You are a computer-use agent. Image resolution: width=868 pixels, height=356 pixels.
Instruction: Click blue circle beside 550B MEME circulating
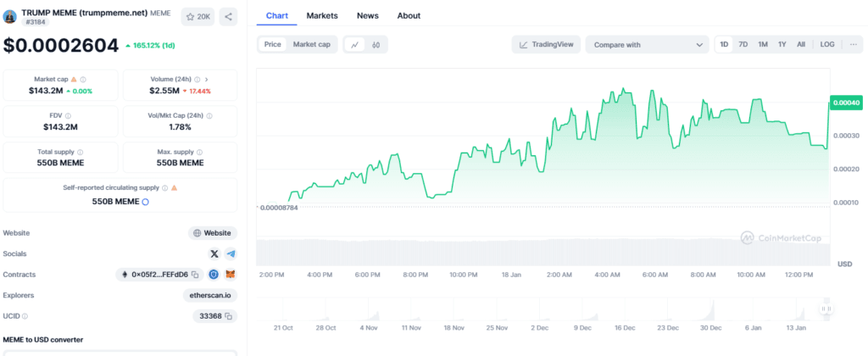146,202
